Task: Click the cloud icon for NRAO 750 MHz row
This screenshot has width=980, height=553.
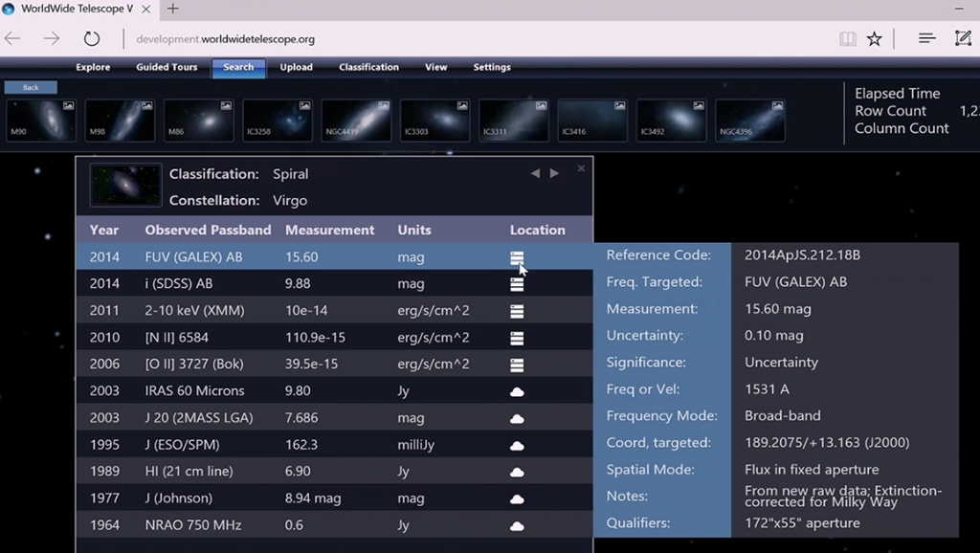Action: [x=517, y=526]
